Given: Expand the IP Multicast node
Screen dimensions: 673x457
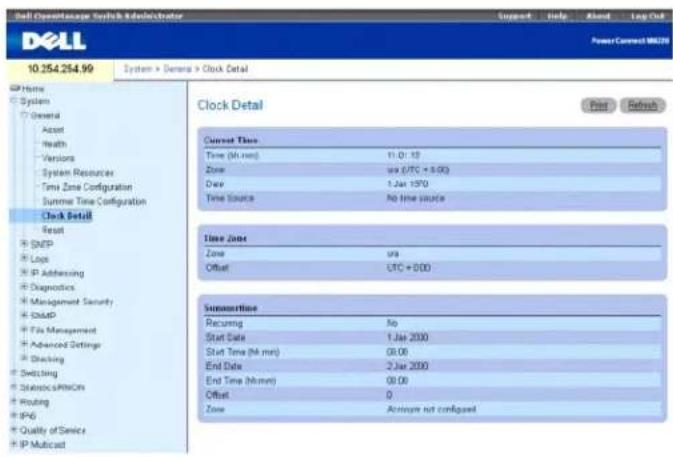Looking at the screenshot, I should pos(14,444).
